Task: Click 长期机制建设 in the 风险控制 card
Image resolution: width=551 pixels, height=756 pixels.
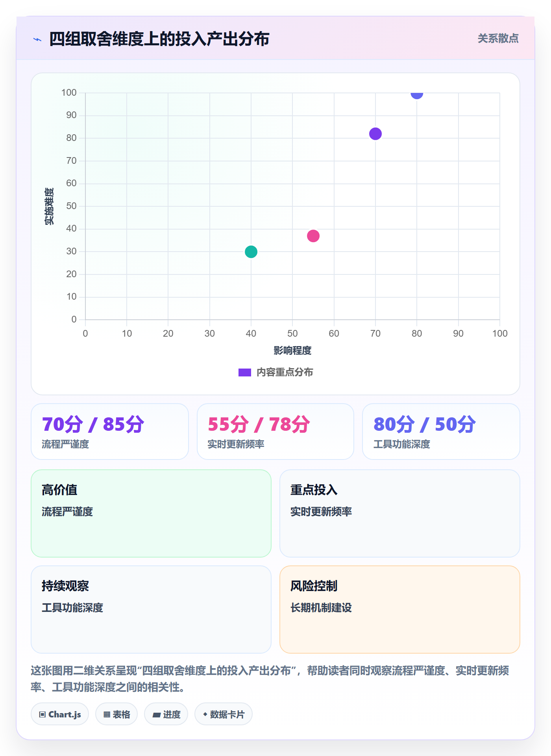Action: click(x=321, y=608)
